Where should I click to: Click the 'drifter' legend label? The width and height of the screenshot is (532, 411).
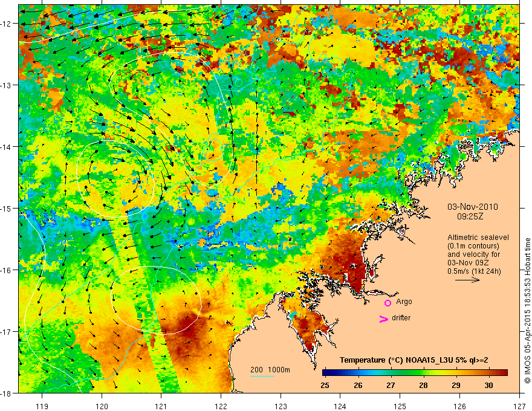coord(401,318)
